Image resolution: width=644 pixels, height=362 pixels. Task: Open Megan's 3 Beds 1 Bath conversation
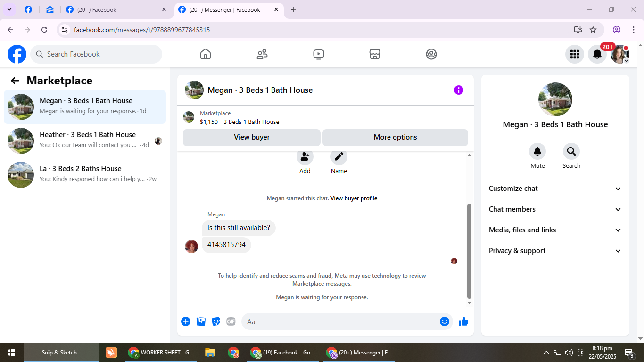pyautogui.click(x=85, y=107)
